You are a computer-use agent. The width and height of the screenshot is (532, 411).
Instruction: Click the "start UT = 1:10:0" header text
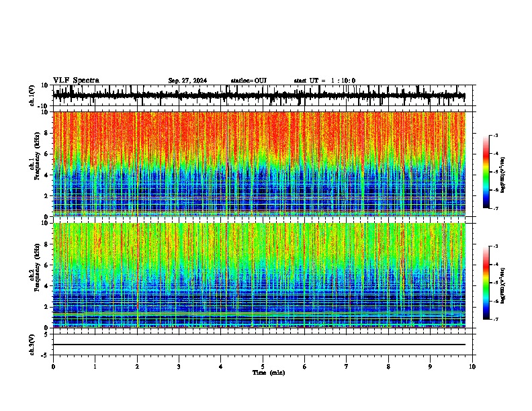pyautogui.click(x=324, y=81)
